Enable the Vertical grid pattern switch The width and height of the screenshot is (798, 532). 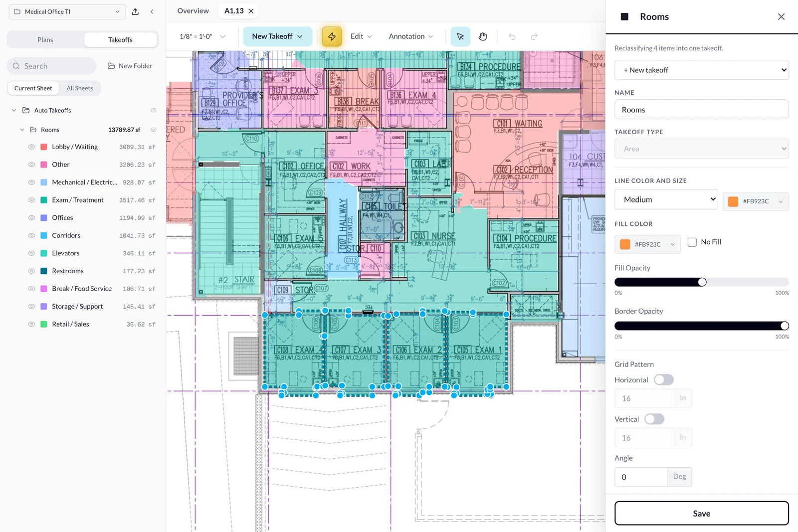click(654, 419)
